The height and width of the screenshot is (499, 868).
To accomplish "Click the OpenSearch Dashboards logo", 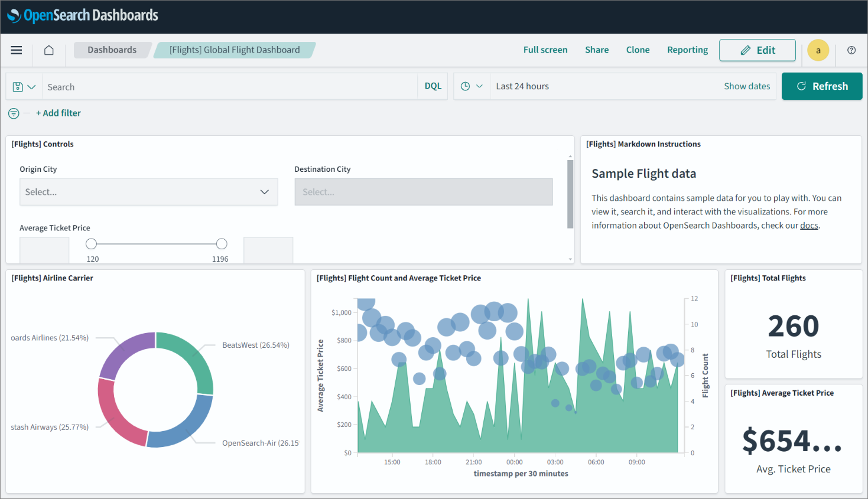I will click(82, 15).
